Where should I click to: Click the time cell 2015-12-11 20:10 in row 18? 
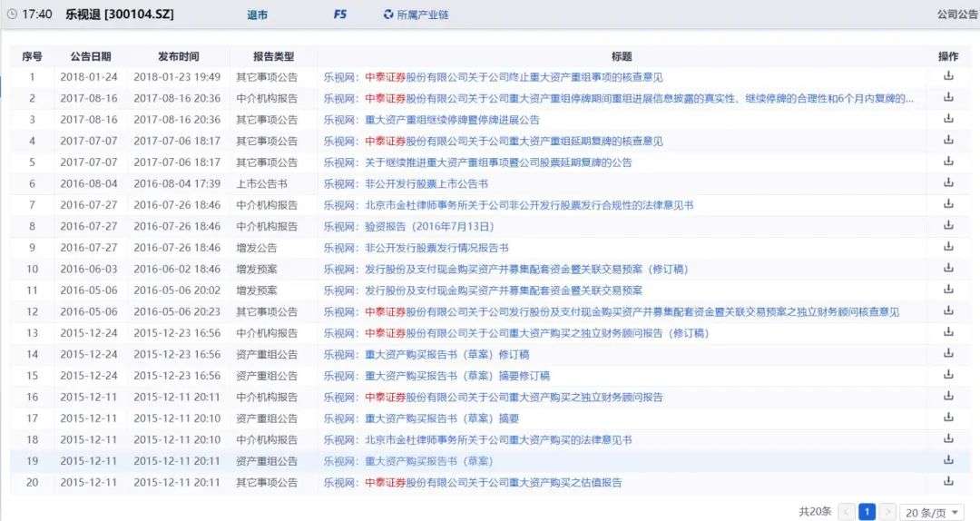(x=177, y=439)
